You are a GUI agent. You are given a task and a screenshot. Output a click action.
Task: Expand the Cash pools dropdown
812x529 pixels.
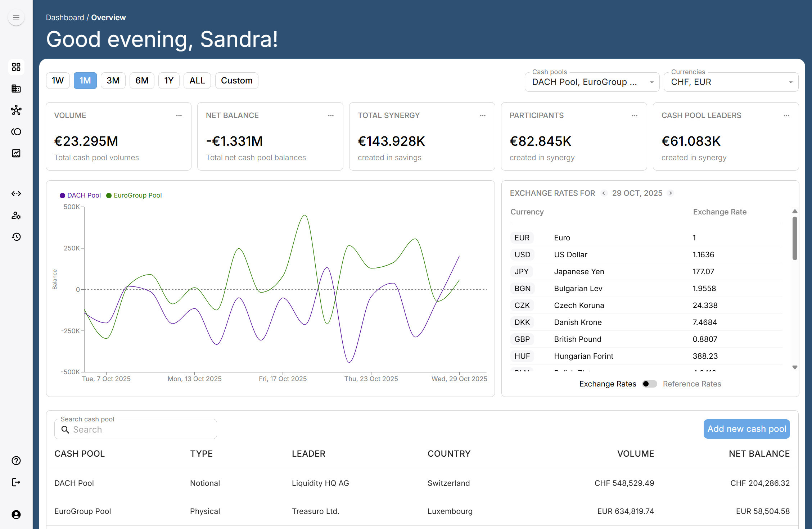pos(592,82)
